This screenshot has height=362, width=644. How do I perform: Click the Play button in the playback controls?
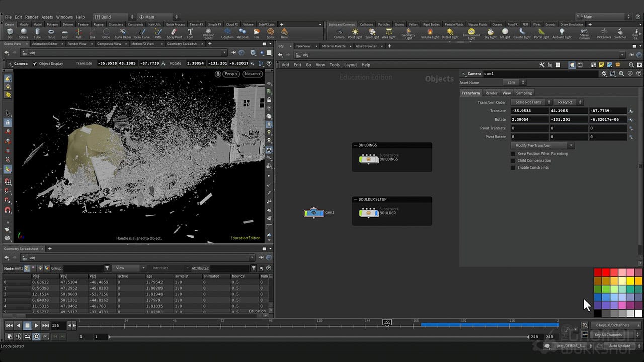click(x=36, y=325)
